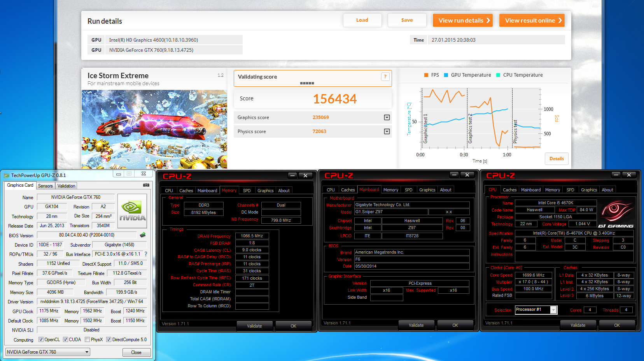Click the Level 3 cache 6 MBytes value
The image size is (644, 361).
tap(595, 296)
